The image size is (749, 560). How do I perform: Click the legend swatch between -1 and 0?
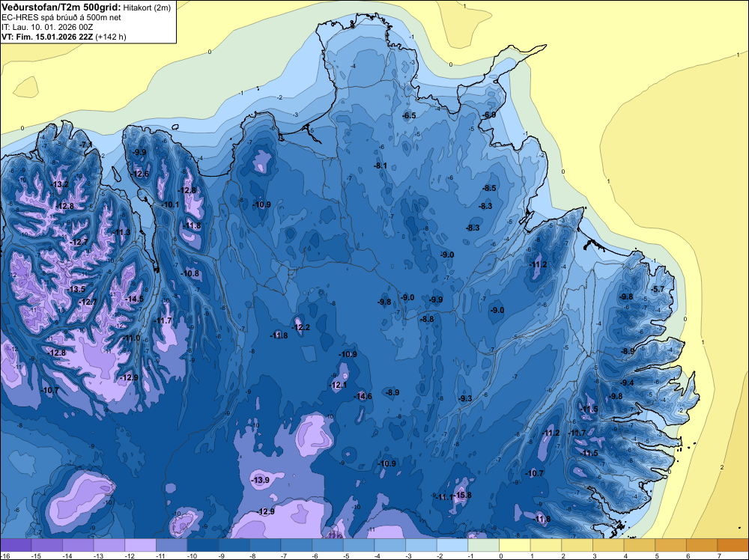click(483, 545)
